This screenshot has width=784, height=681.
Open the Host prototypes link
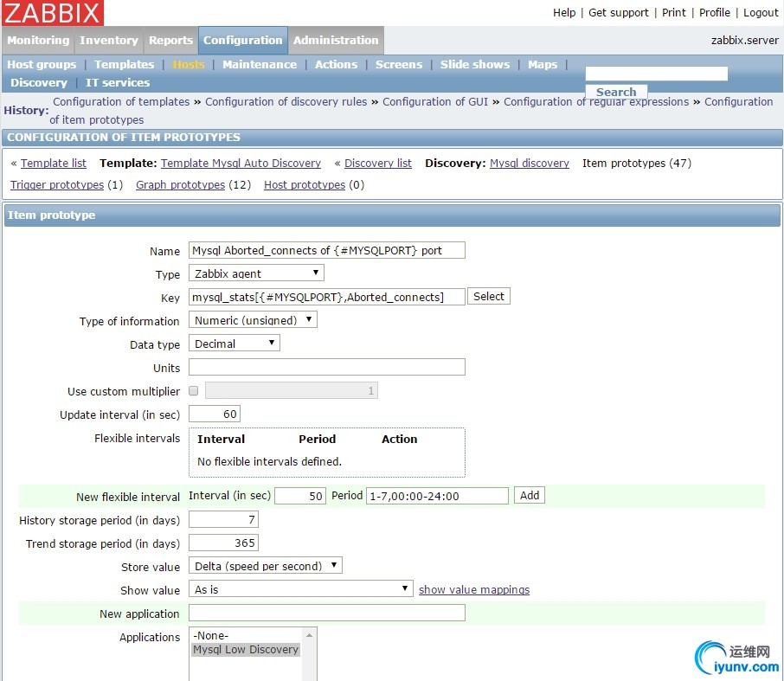(x=305, y=184)
